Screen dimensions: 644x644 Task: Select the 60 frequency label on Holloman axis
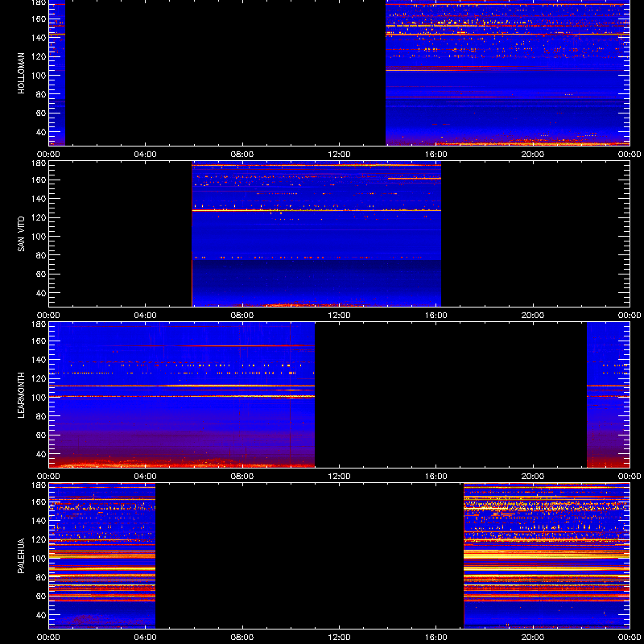[x=41, y=114]
